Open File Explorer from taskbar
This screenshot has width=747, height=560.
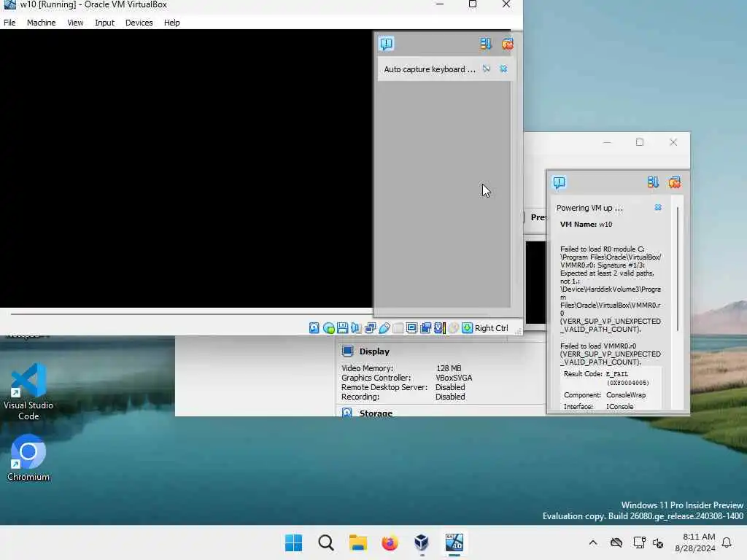[357, 542]
